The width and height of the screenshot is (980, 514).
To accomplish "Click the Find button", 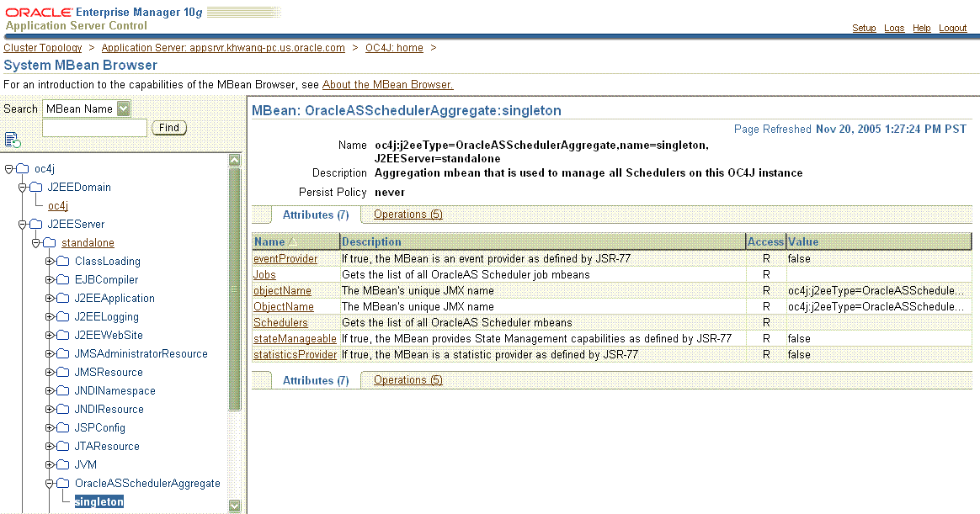I will 169,127.
